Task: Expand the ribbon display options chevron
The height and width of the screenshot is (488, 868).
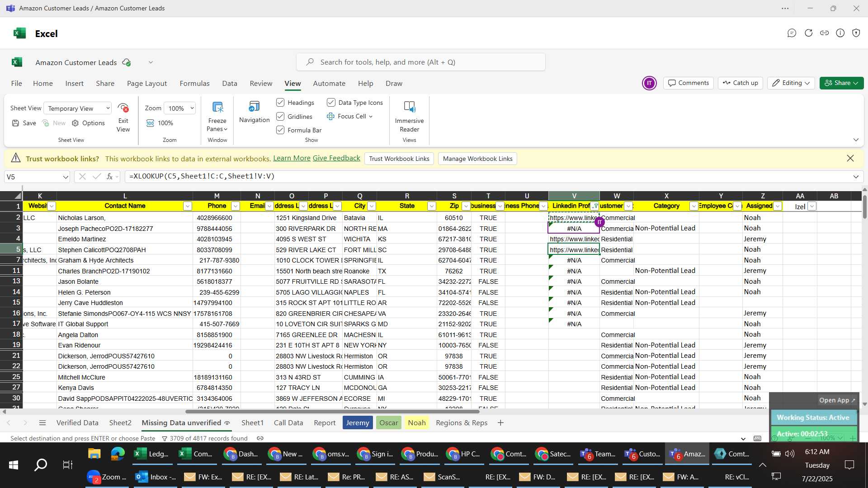Action: 856,140
